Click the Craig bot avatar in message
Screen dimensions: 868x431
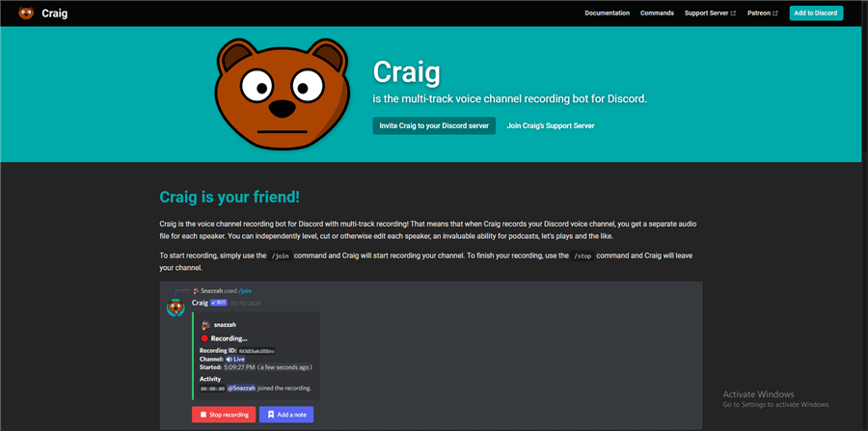tap(176, 308)
